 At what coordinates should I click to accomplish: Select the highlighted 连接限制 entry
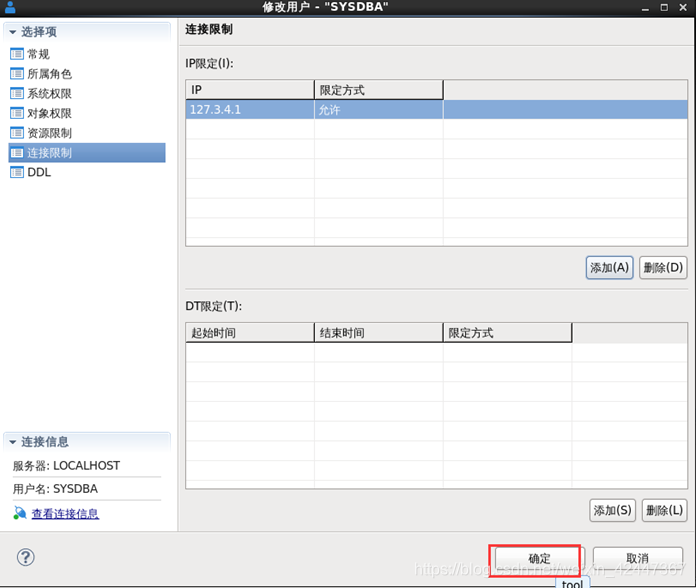[x=87, y=153]
